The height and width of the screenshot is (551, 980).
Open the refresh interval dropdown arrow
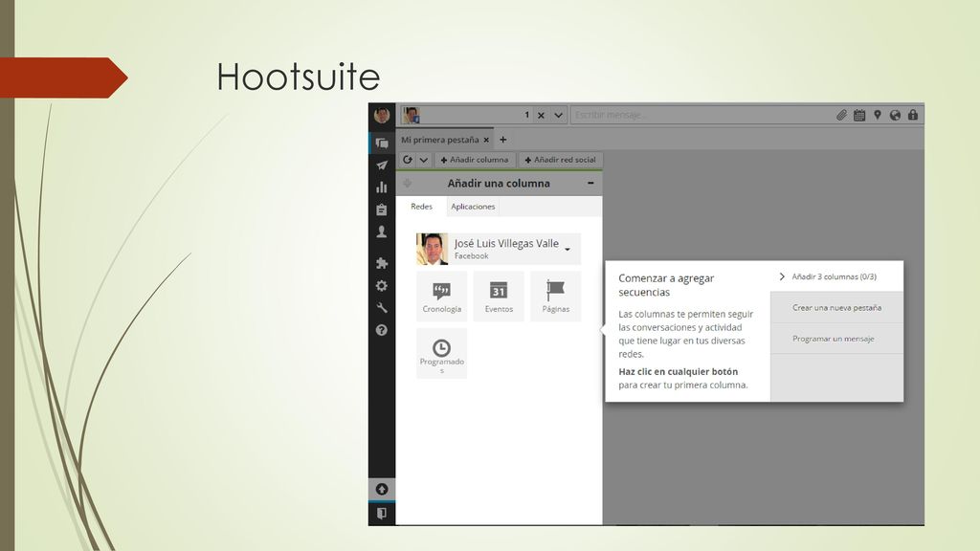tap(424, 160)
